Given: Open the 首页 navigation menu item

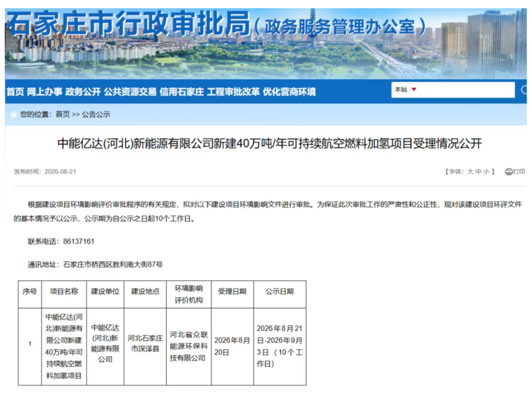Looking at the screenshot, I should (x=15, y=92).
